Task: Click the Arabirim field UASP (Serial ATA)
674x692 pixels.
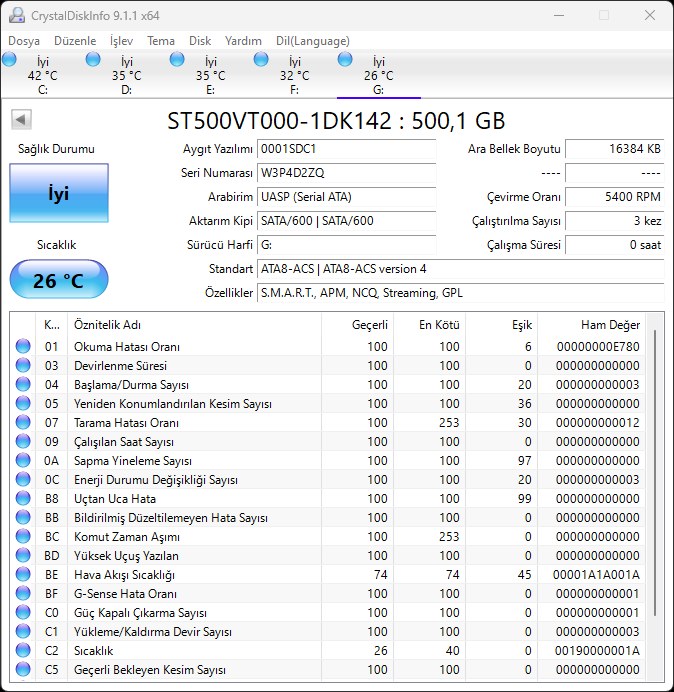Action: (x=346, y=196)
